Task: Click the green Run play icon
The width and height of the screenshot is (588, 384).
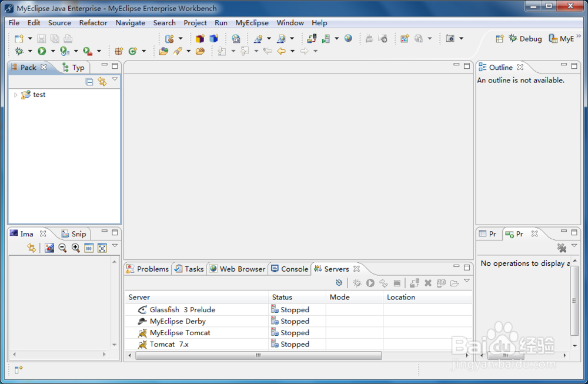Action: click(42, 51)
